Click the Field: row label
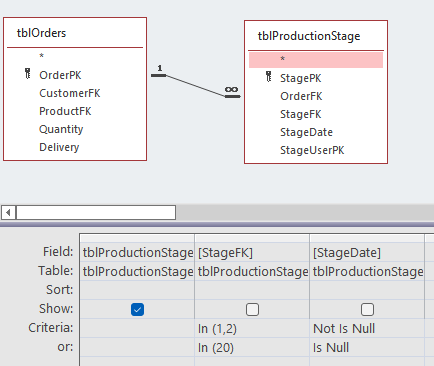 (58, 252)
